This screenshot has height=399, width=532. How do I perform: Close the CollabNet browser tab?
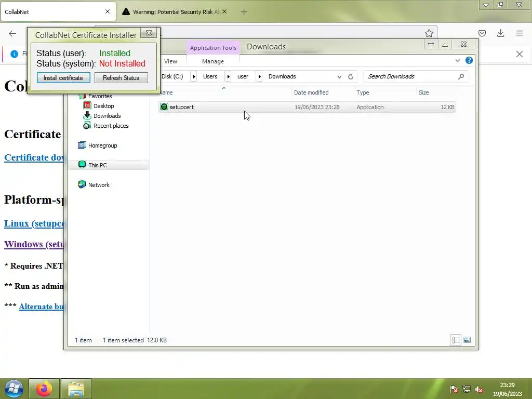click(108, 11)
